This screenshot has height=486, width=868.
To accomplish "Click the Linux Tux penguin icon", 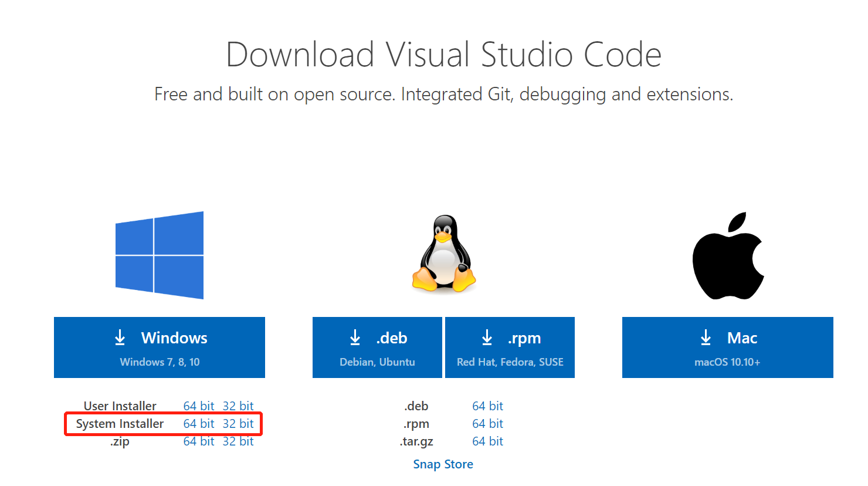I will tap(444, 254).
